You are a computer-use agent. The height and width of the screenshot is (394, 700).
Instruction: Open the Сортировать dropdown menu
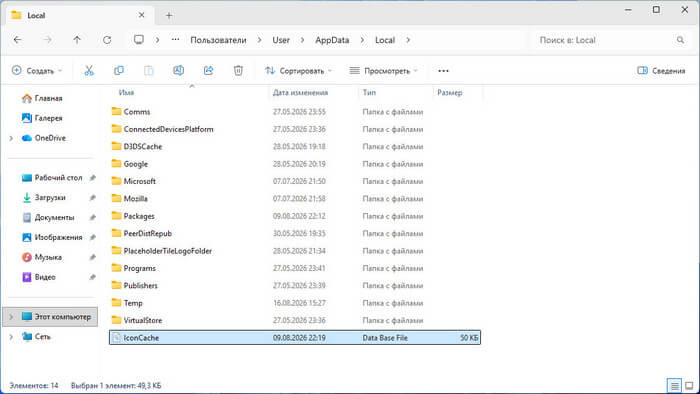(x=299, y=71)
